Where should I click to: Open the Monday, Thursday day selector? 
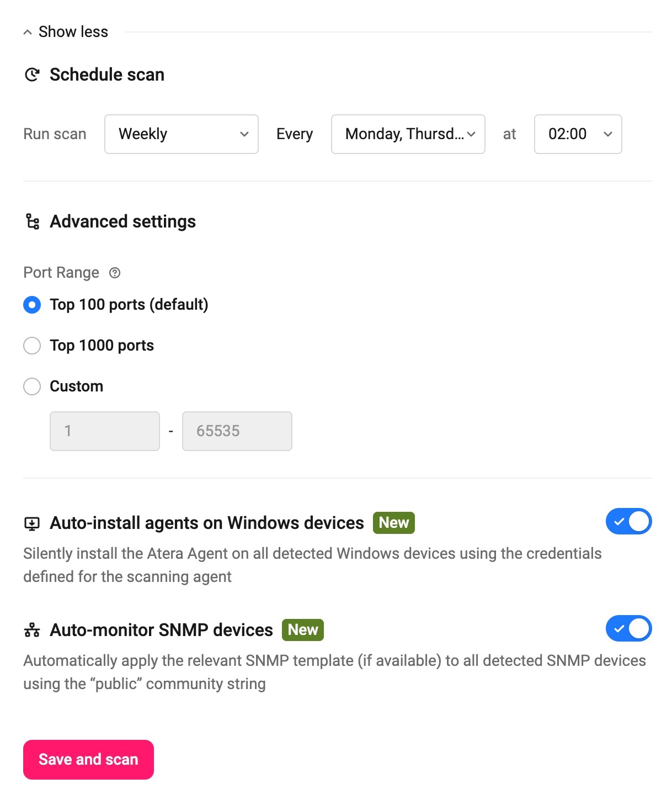point(408,134)
